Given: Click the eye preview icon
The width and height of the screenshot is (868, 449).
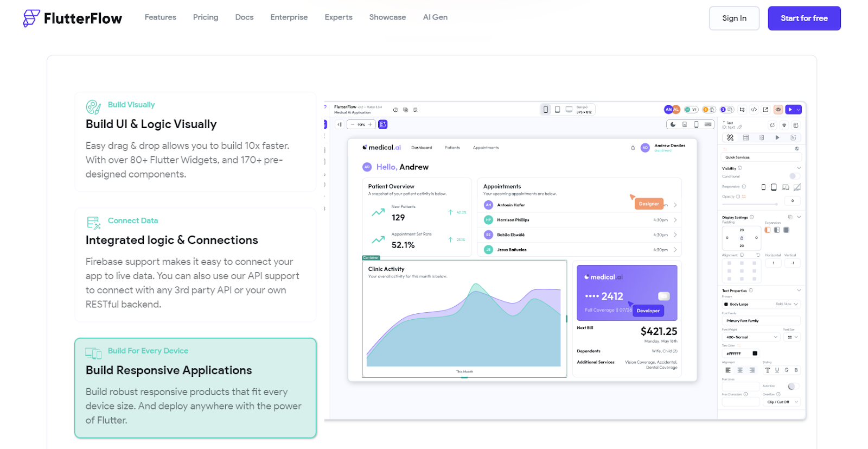Looking at the screenshot, I should 778,110.
